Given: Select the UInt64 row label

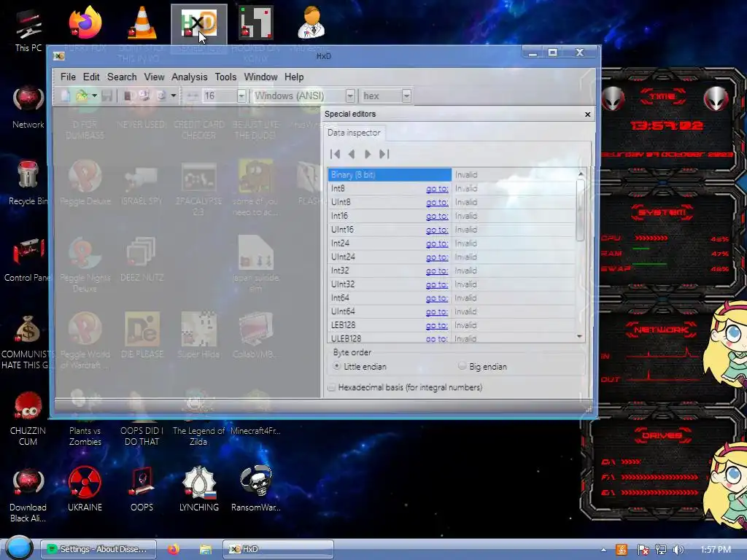Looking at the screenshot, I should pyautogui.click(x=343, y=311).
